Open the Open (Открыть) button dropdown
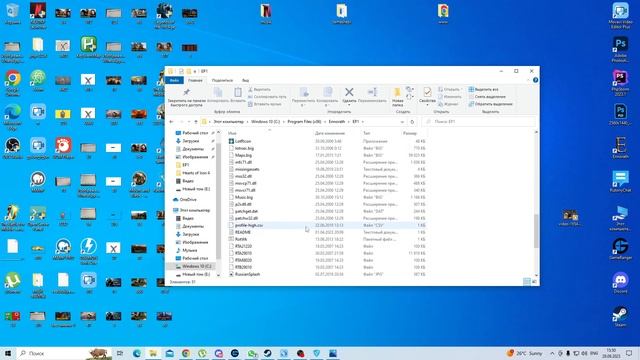The width and height of the screenshot is (640, 360). click(461, 89)
